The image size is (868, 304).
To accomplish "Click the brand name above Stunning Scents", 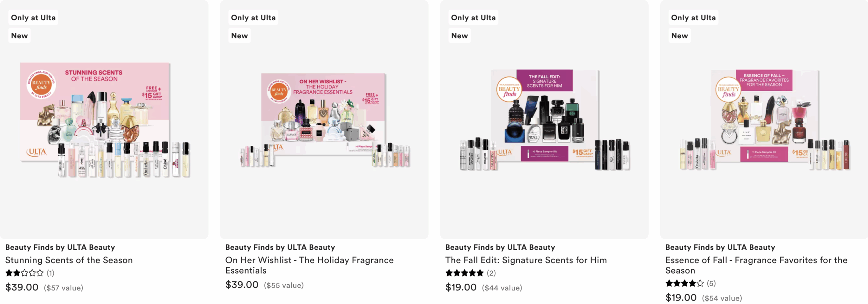I will 60,247.
